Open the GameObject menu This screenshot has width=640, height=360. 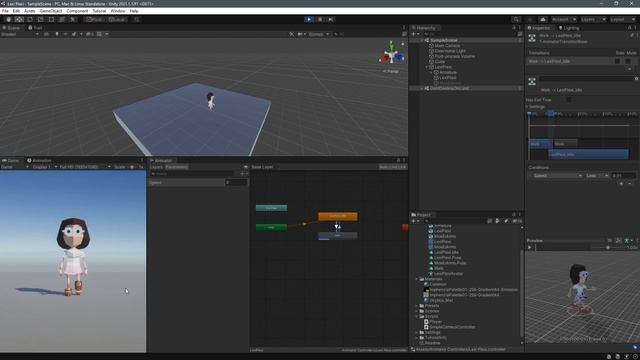point(51,11)
